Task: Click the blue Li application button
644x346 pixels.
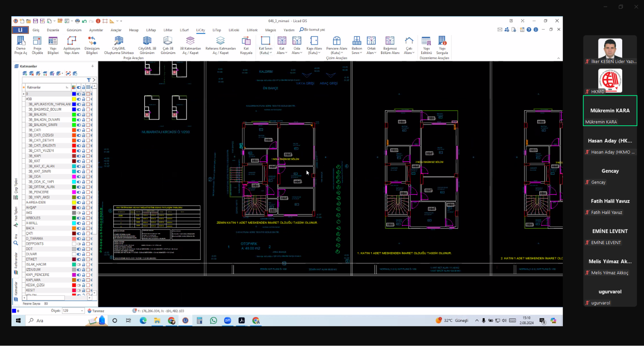Action: coord(20,30)
